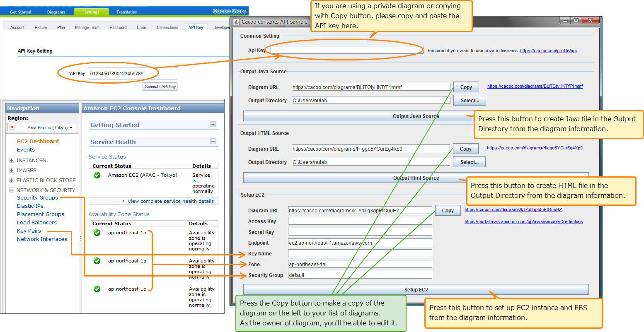Screen dimensions: 644x332
Task: Click the green status check beside Amazon EC2 (APAC - Tokyo)
Action: coord(97,175)
